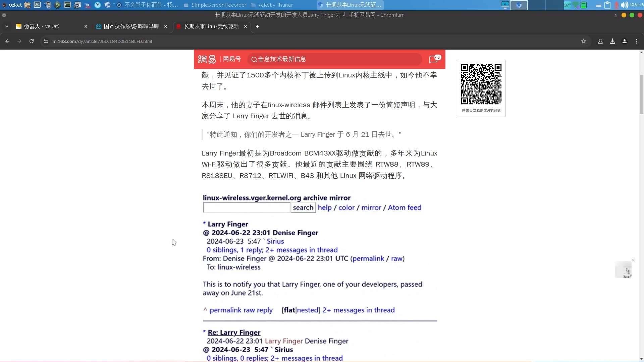644x362 pixels.
Task: Go forward with the forward arrow
Action: click(x=19, y=41)
